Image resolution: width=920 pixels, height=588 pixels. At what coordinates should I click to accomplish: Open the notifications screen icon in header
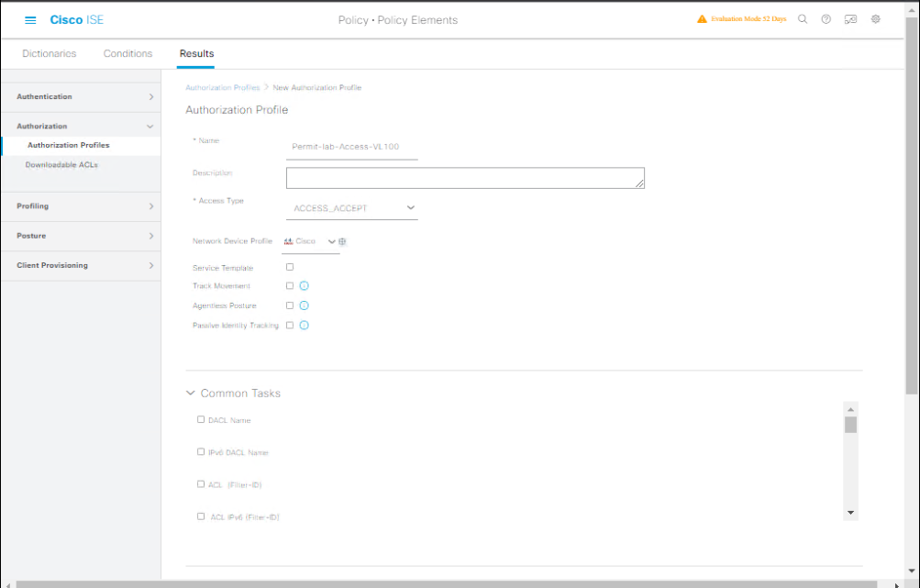coord(850,18)
